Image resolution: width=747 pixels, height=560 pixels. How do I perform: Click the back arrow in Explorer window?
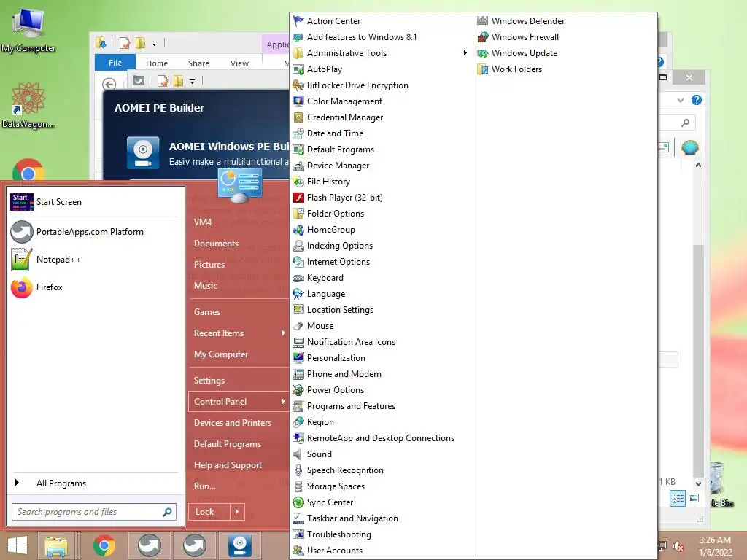click(x=109, y=85)
